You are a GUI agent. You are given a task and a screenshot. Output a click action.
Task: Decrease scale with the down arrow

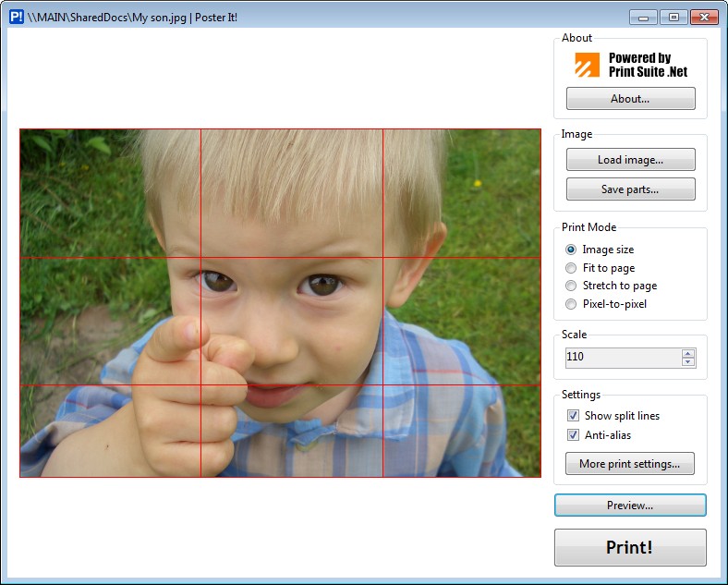[687, 362]
